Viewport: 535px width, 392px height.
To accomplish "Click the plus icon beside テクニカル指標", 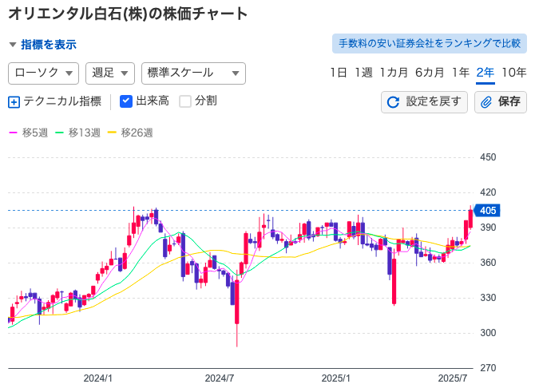I will click(14, 101).
